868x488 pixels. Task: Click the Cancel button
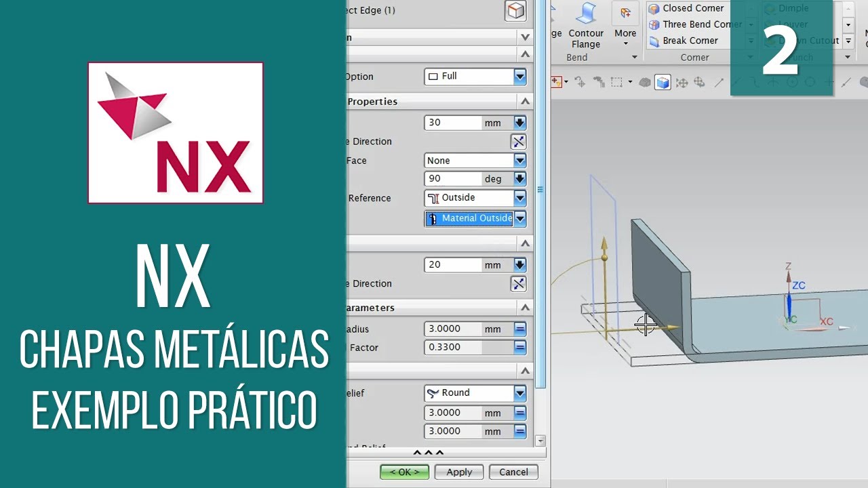(513, 472)
